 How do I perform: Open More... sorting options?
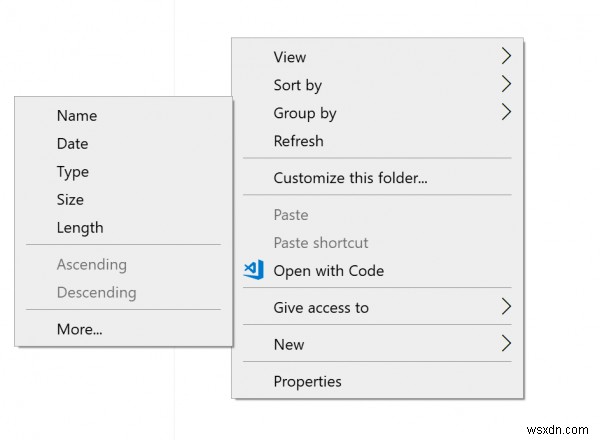click(80, 328)
